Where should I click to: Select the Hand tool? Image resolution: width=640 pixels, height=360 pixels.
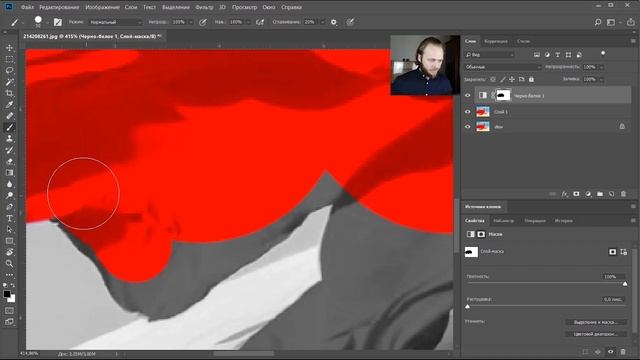pyautogui.click(x=9, y=252)
